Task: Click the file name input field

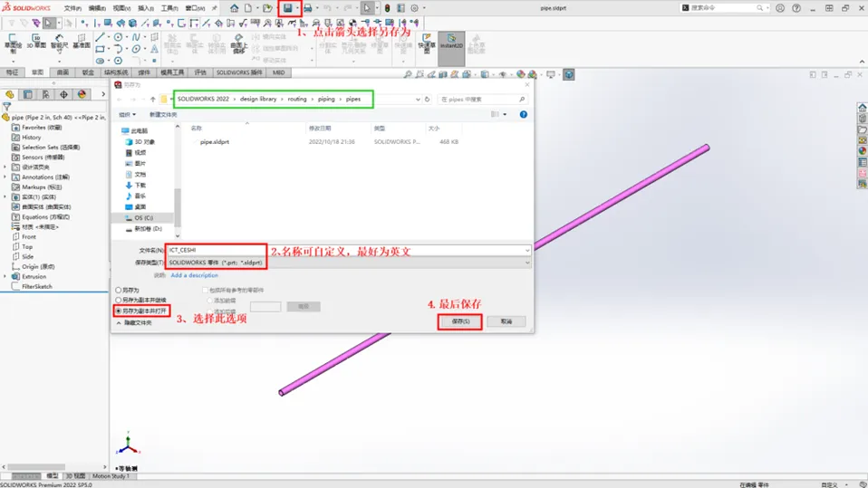Action: (348, 250)
